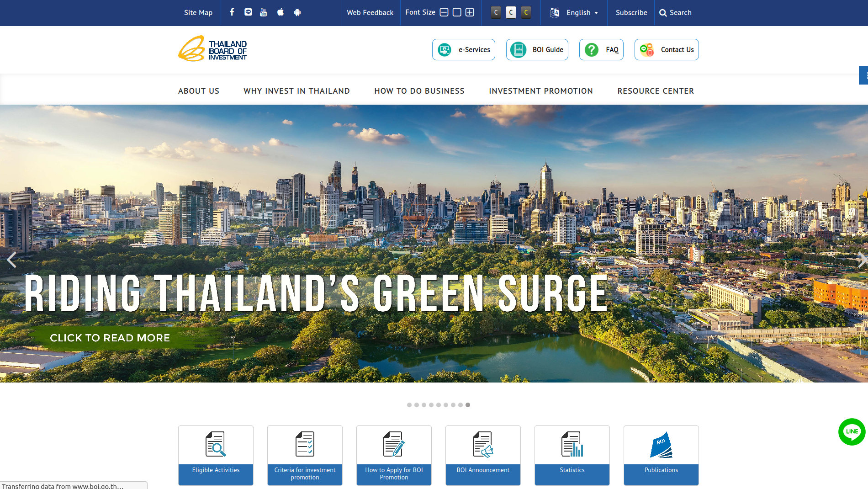This screenshot has height=489, width=868.
Task: Reset font size to normal square button
Action: tap(457, 12)
